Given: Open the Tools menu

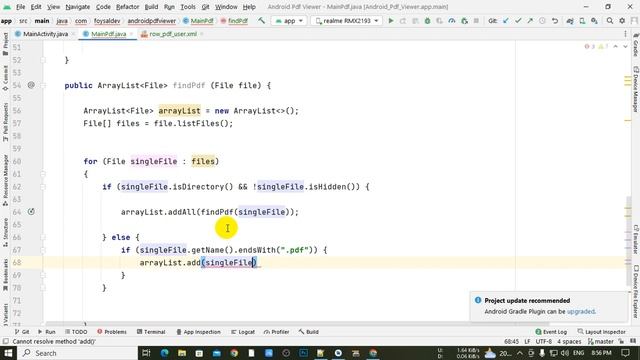Looking at the screenshot, I should 188,7.
